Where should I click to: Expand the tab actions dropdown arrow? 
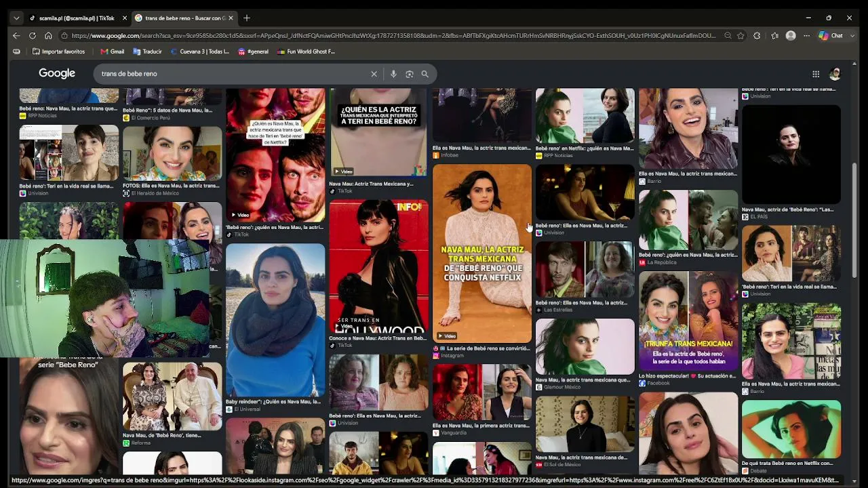(16, 18)
